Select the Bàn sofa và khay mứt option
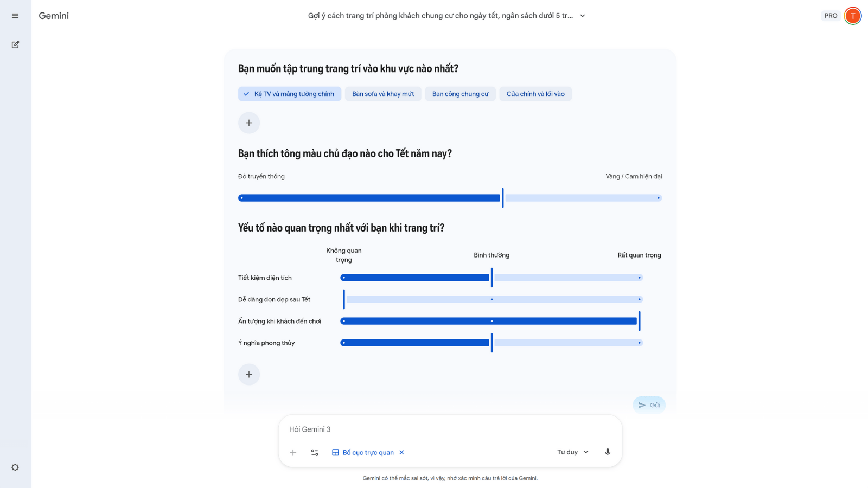 click(x=383, y=93)
